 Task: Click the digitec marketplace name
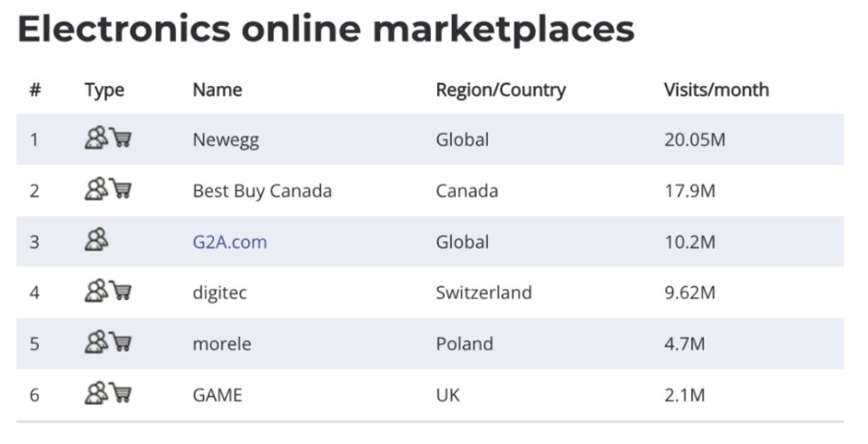click(219, 292)
